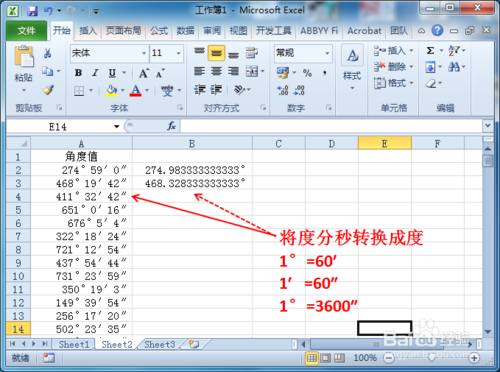Image resolution: width=500 pixels, height=372 pixels.
Task: Click the Undo arrow icon
Action: click(48, 11)
